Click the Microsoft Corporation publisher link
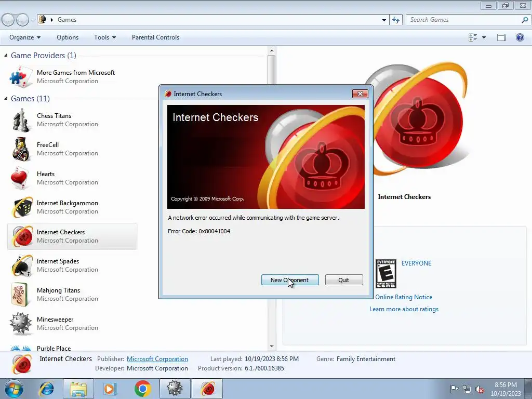The image size is (532, 399). point(157,358)
